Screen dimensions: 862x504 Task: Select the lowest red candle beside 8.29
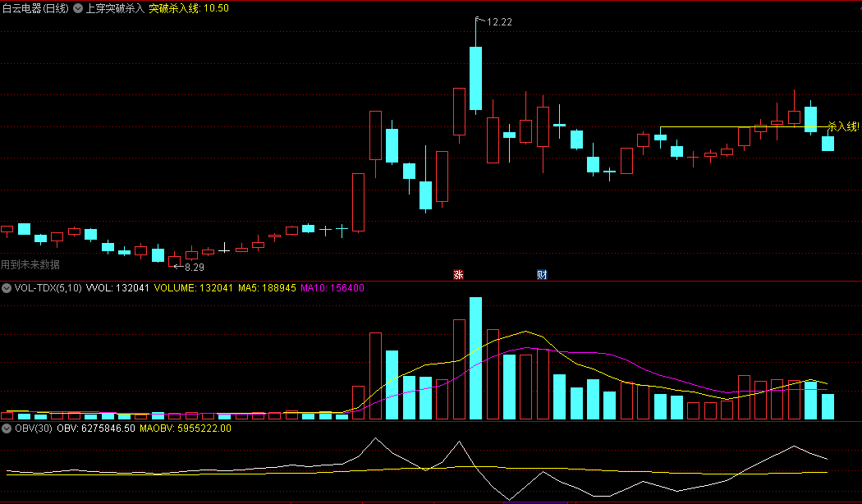[174, 260]
